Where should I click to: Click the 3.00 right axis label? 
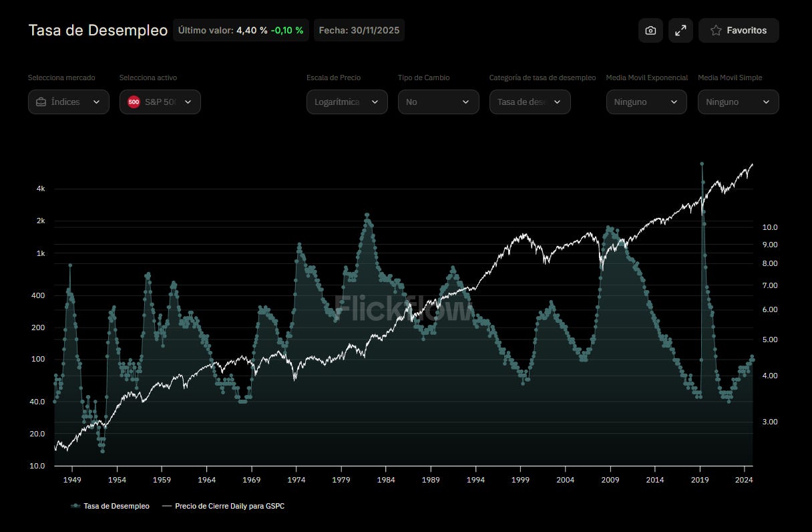(x=769, y=422)
